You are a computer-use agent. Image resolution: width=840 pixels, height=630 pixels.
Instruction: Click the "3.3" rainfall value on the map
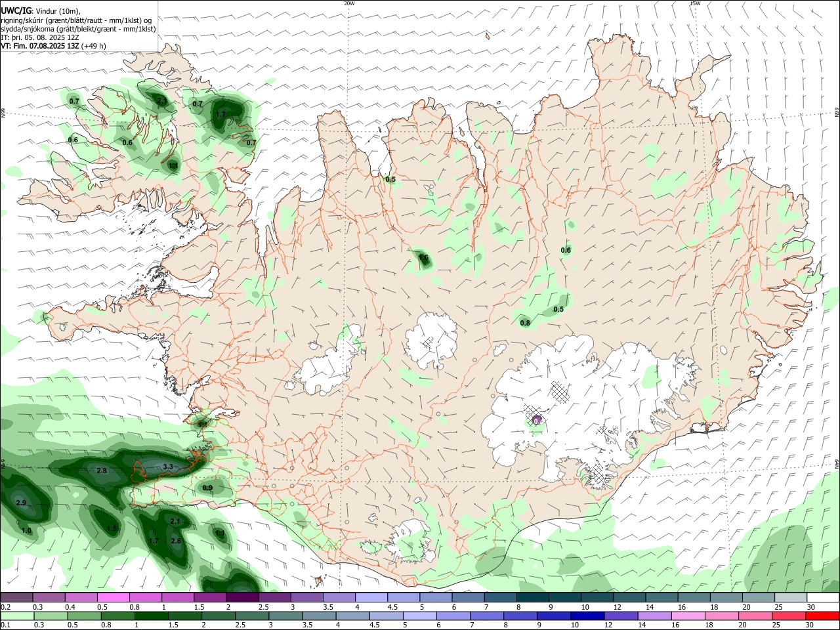[168, 467]
